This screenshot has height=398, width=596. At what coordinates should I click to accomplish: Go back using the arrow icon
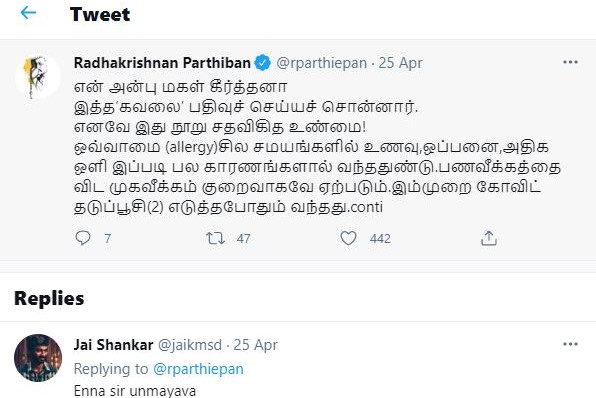(28, 13)
